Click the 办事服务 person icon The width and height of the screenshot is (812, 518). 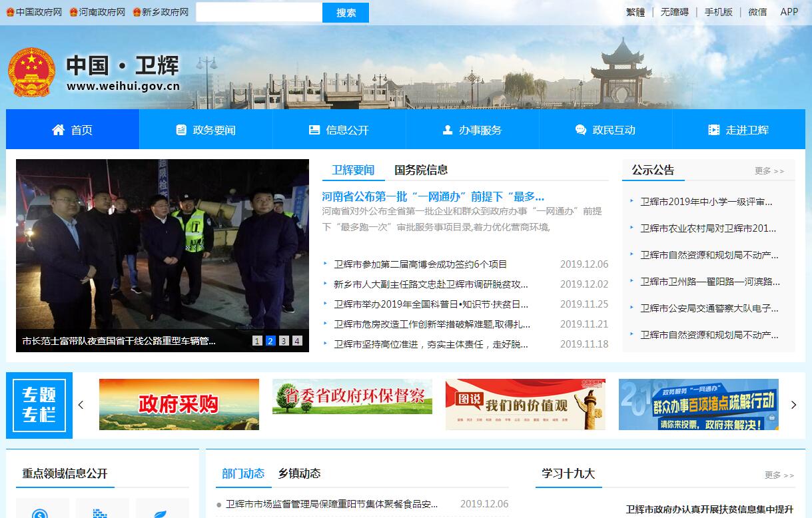[448, 130]
